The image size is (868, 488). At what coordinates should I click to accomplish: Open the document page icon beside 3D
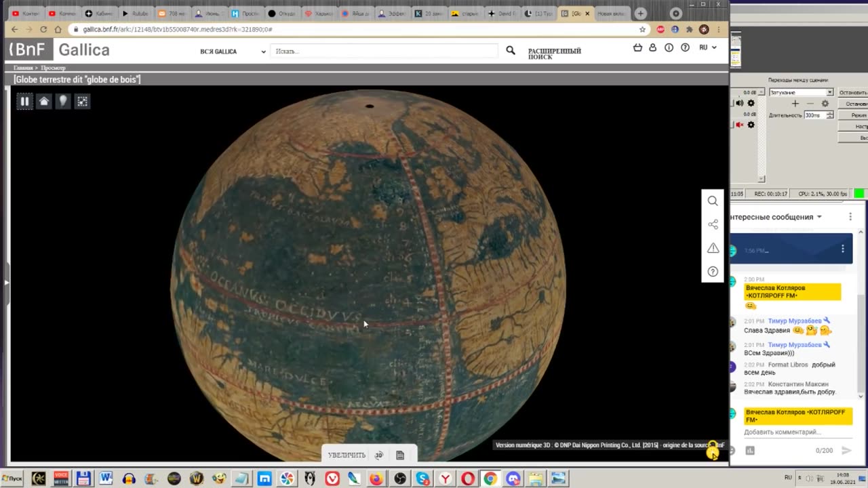pyautogui.click(x=400, y=455)
